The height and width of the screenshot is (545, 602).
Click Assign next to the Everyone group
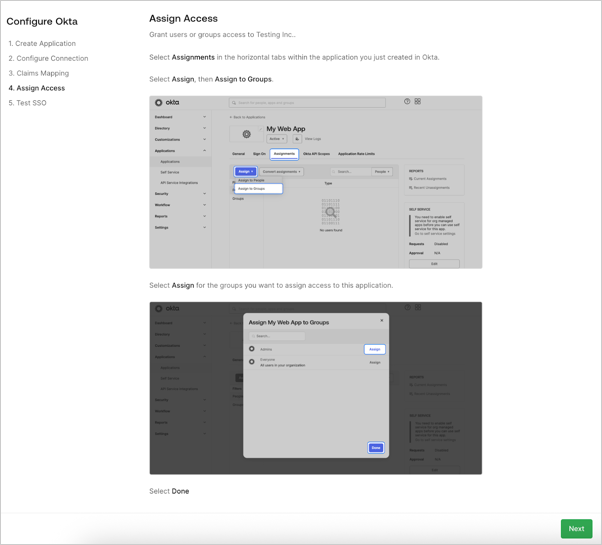(375, 362)
